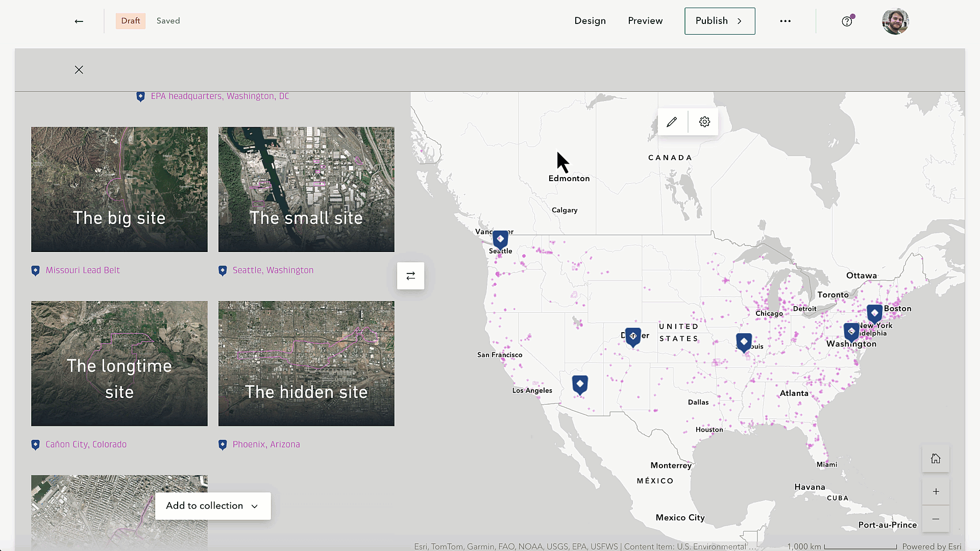
Task: Click your profile avatar picture
Action: (x=895, y=21)
